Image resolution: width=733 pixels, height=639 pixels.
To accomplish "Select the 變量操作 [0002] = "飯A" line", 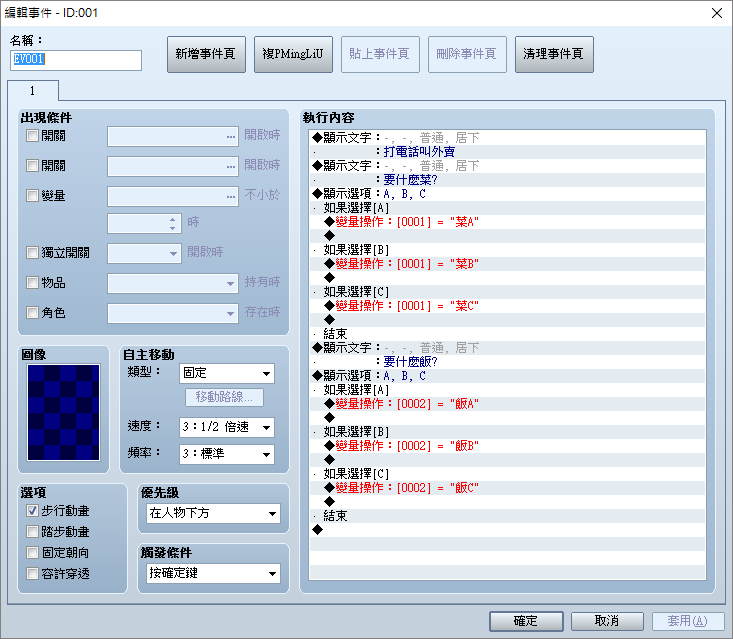I will [507, 404].
